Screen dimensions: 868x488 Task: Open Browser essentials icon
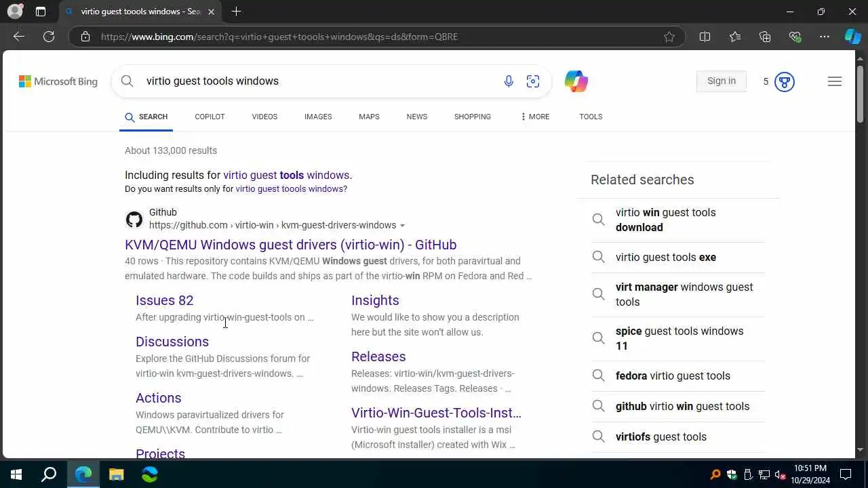coord(795,37)
